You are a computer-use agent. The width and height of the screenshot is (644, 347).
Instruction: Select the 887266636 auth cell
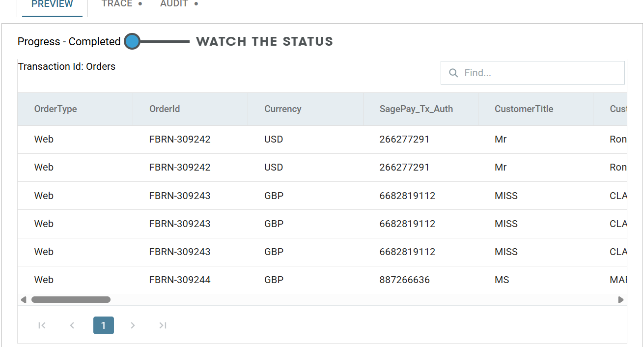click(420, 280)
